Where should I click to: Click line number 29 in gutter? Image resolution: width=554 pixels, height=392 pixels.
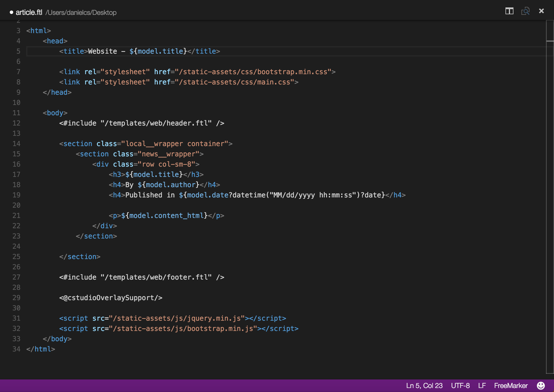[16, 298]
